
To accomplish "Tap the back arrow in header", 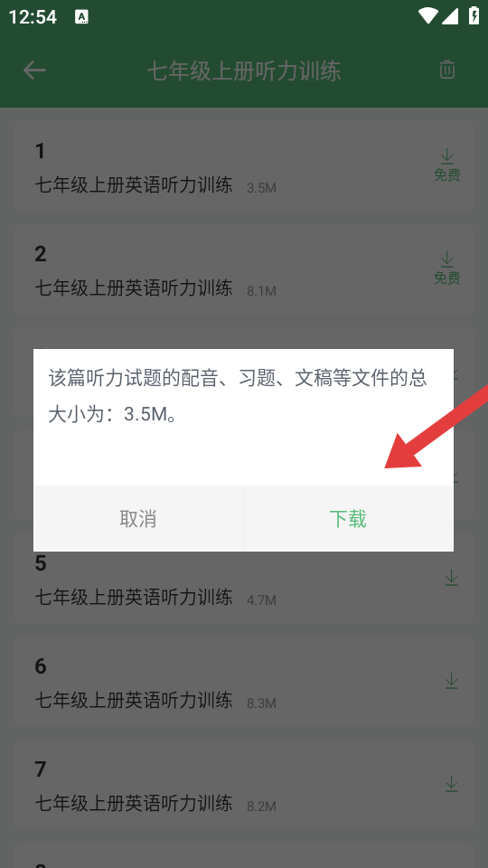I will point(34,71).
